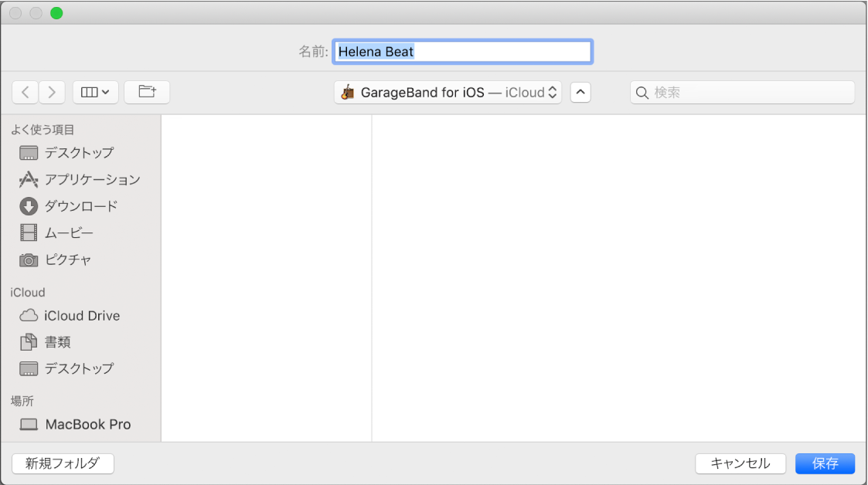Click the file name field containing Helena Beat
Screen dimensions: 868x485
462,52
